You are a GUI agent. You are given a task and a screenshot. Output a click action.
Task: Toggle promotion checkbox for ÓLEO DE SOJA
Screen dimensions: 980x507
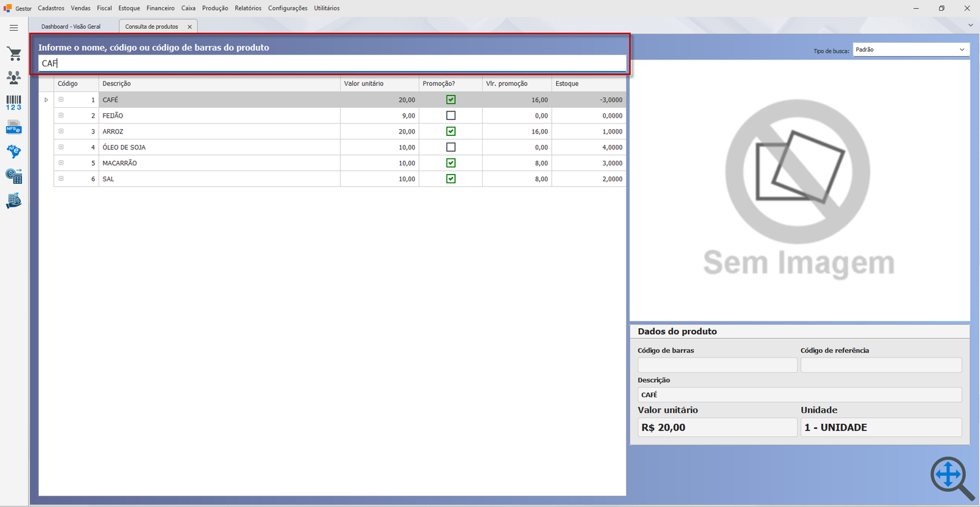coord(451,148)
